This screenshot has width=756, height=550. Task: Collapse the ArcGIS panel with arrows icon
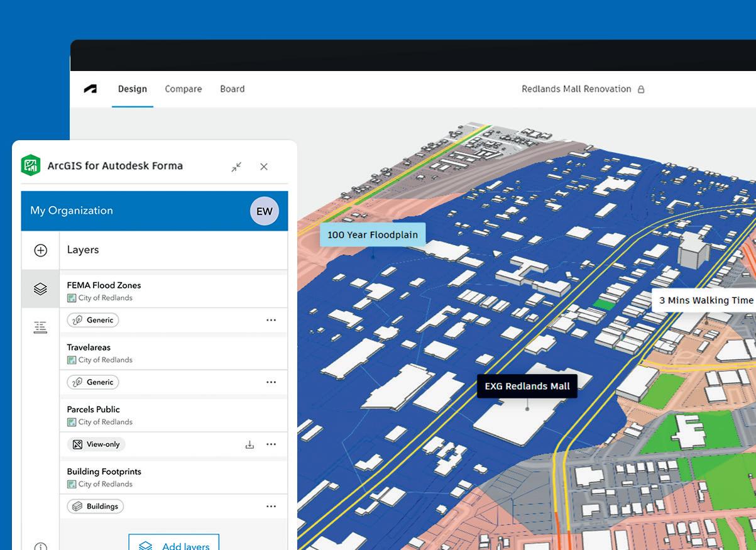pyautogui.click(x=236, y=167)
